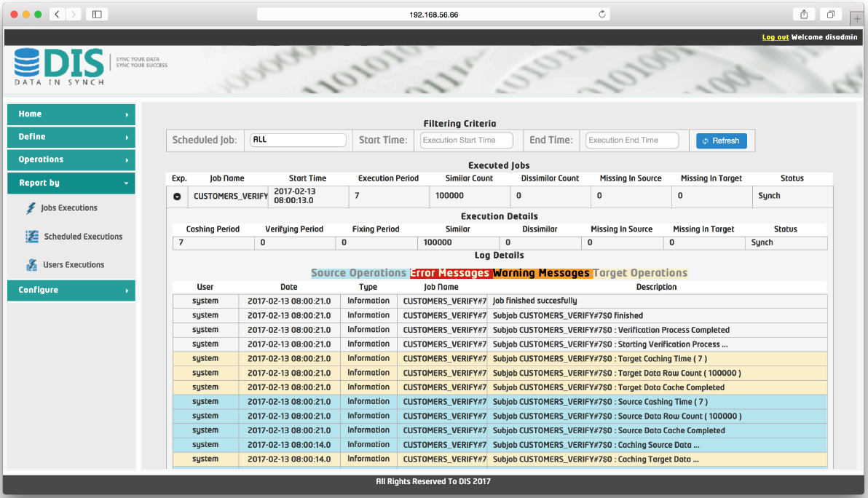868x498 pixels.
Task: Show all tabs in Safari
Action: [x=830, y=15]
